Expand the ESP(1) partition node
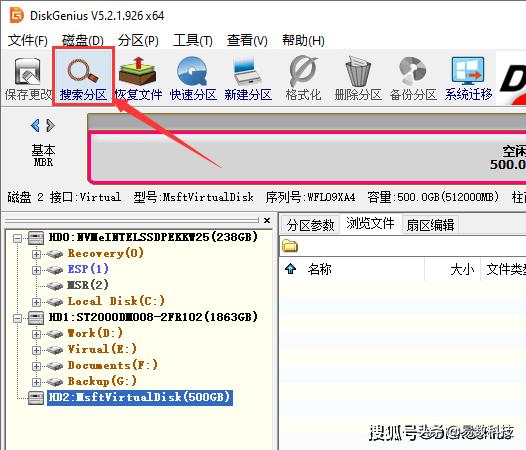Screen dimensions: 526x450 click(x=36, y=270)
